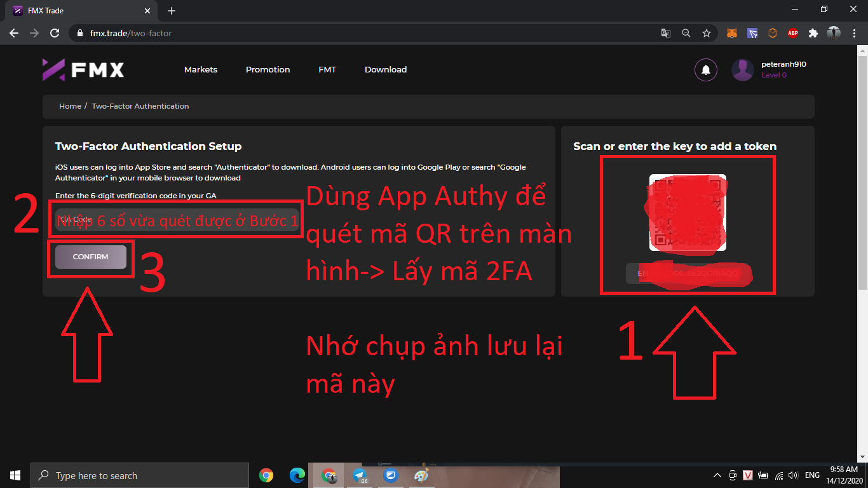Switch the ENG input language indicator
Screen dimensions: 868x488
(x=812, y=475)
